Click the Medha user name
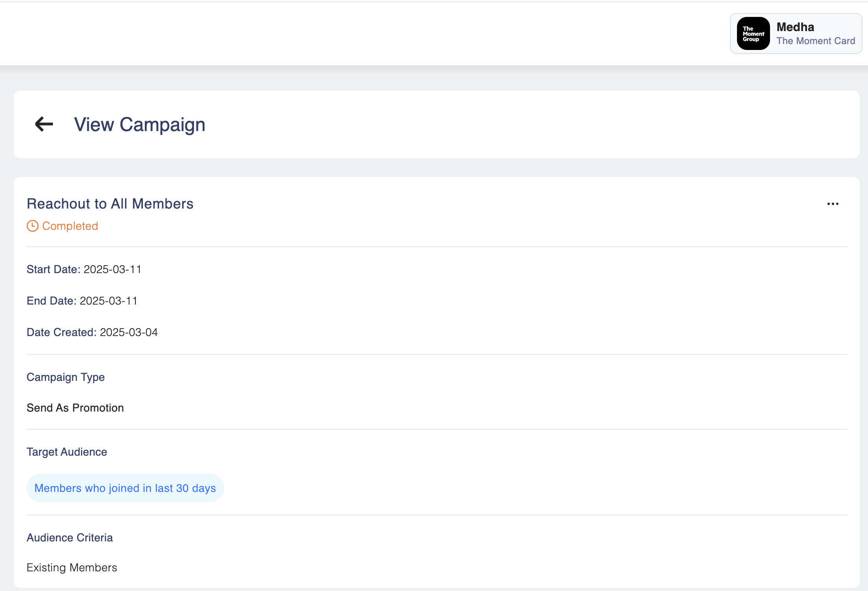The height and width of the screenshot is (591, 868). 795,27
